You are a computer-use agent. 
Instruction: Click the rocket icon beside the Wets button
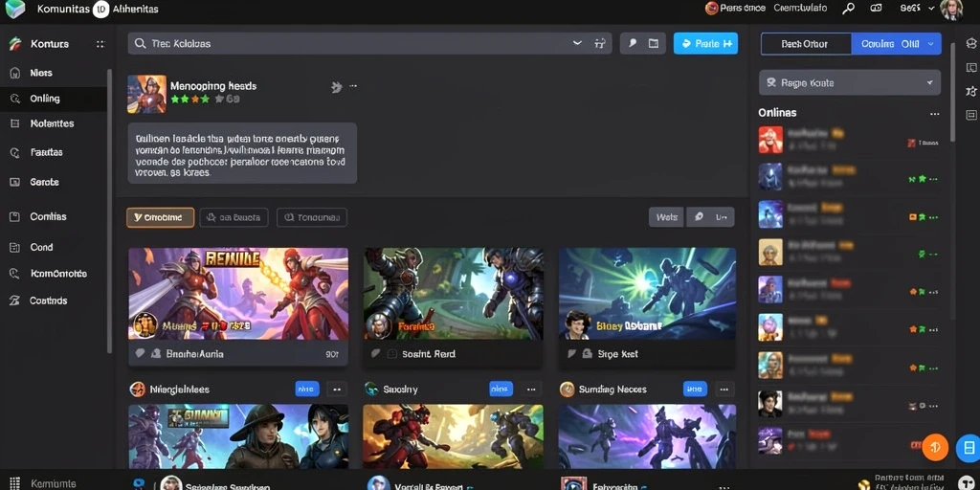coord(699,217)
